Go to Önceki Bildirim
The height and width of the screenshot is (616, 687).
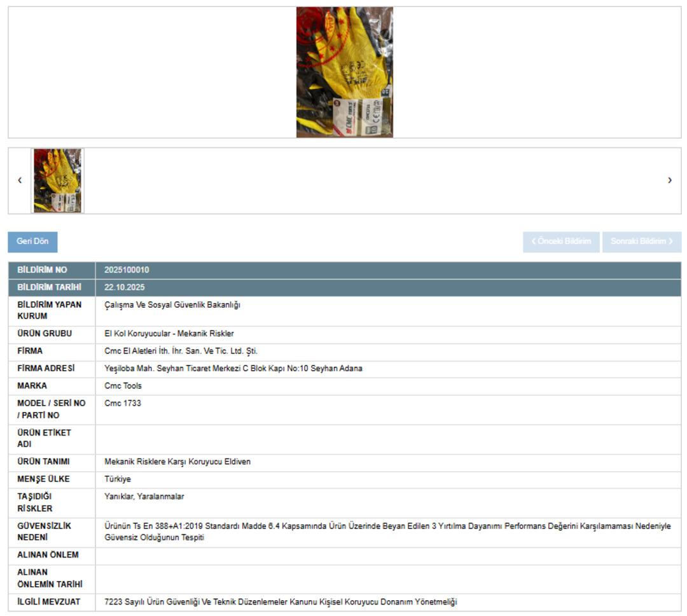point(561,242)
